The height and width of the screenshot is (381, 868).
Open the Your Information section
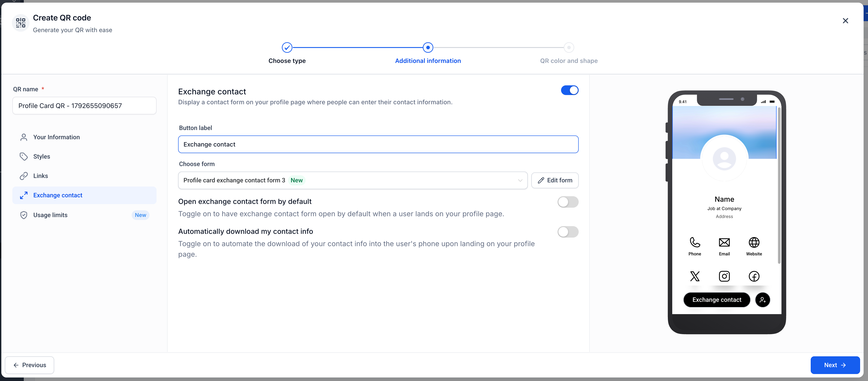click(84, 137)
